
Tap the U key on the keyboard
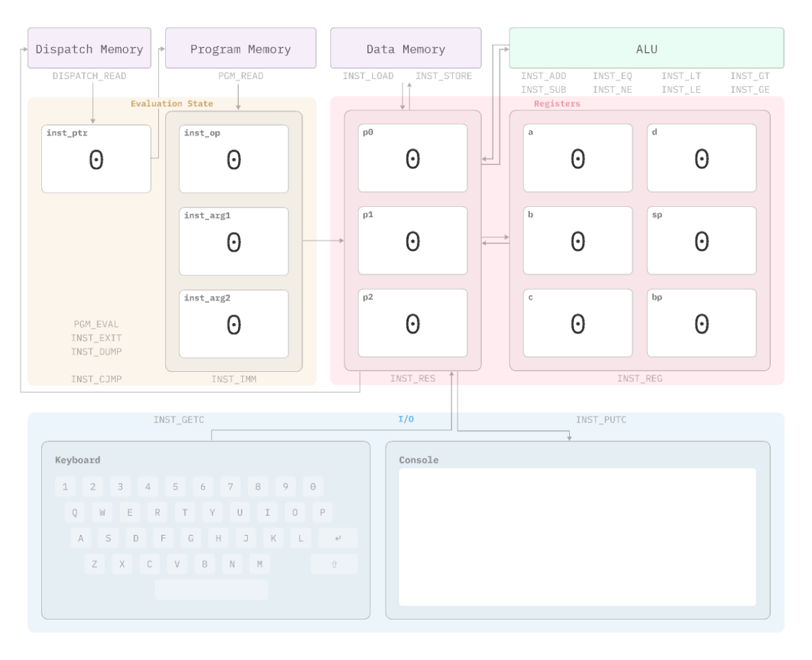[x=240, y=512]
